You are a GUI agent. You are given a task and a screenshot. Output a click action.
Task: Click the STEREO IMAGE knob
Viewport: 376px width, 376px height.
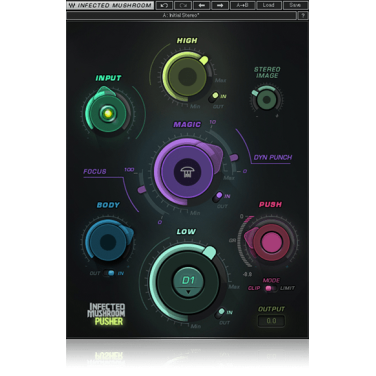267,100
